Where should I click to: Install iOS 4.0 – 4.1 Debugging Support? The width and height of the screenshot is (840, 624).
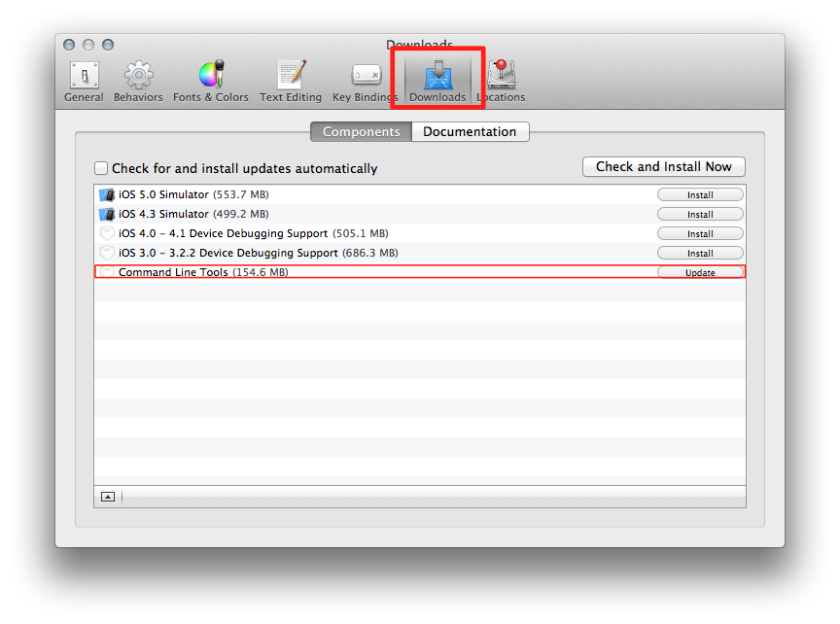[x=700, y=233]
